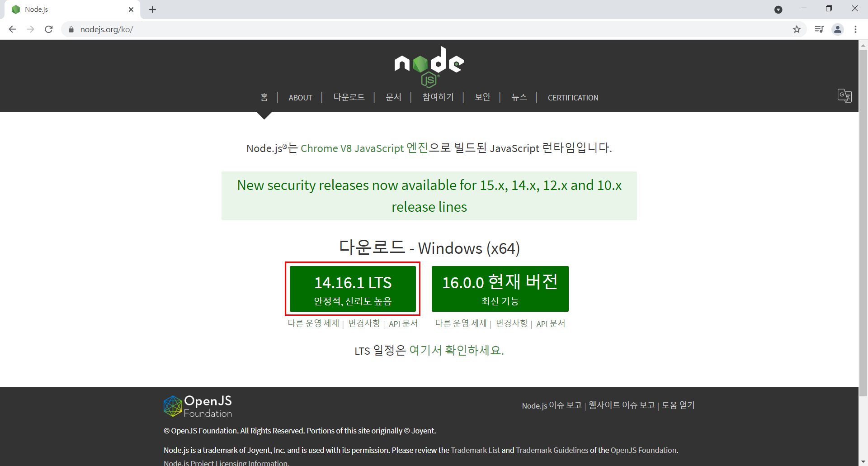Open 변경사항 under 16.0.0 download
This screenshot has height=466, width=868.
512,323
